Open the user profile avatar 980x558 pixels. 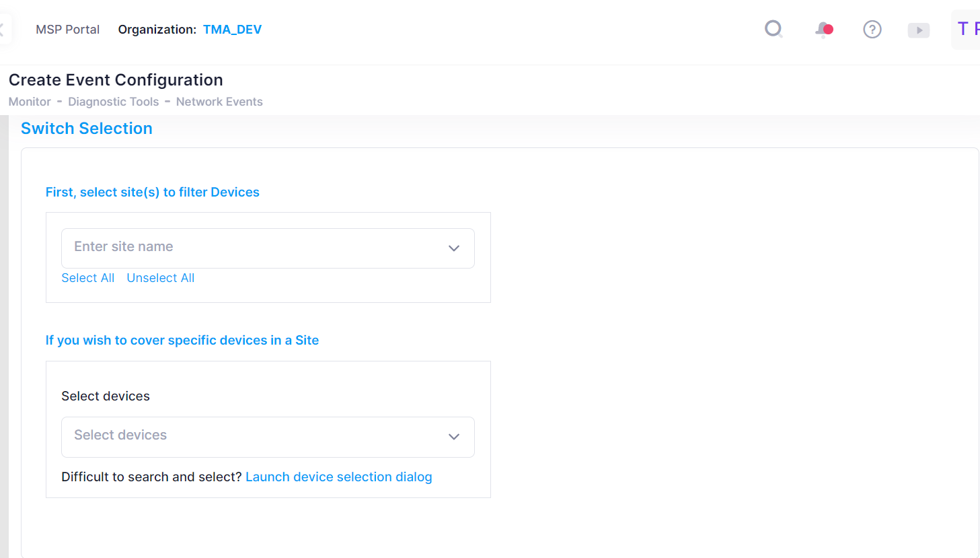pos(967,29)
